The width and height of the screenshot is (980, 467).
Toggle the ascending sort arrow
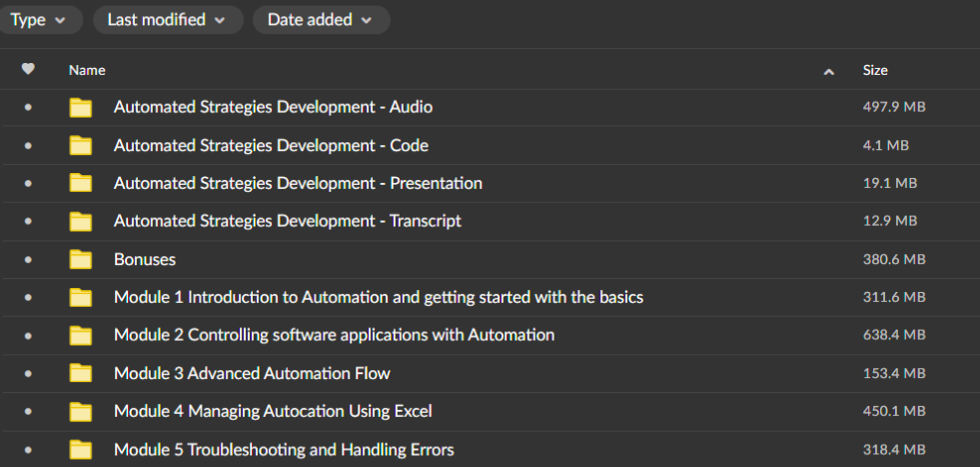(x=829, y=72)
